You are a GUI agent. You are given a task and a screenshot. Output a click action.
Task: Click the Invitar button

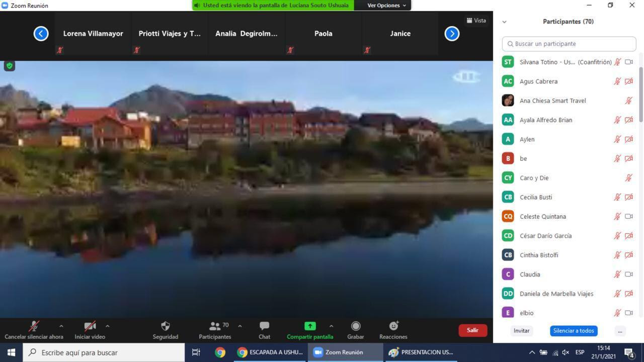521,331
